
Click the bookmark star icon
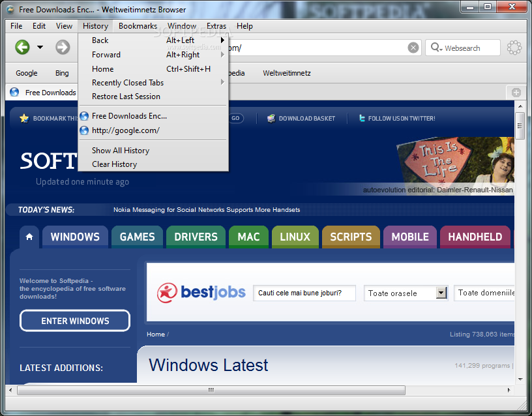click(x=24, y=119)
